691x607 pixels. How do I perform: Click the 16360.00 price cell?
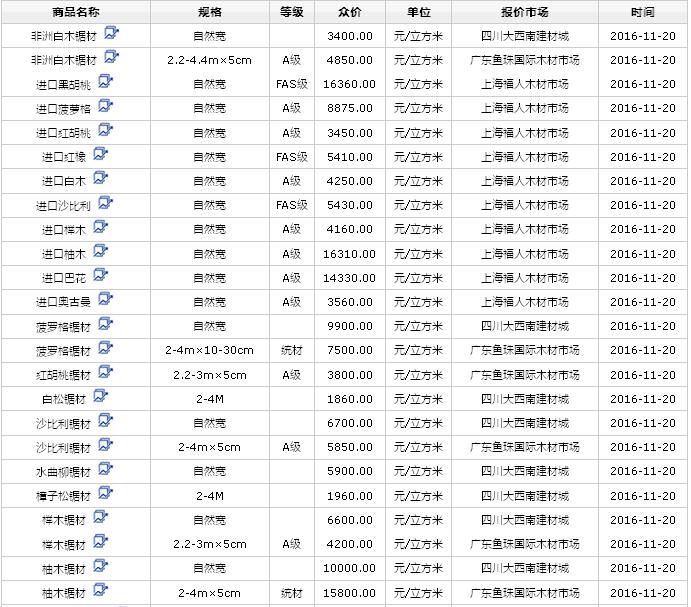(350, 84)
